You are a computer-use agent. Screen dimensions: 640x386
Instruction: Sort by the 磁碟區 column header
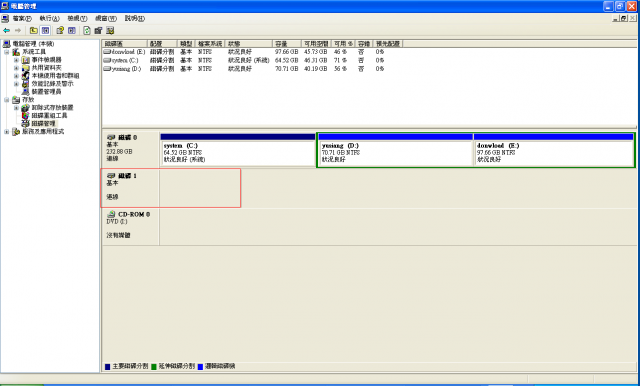(x=124, y=44)
